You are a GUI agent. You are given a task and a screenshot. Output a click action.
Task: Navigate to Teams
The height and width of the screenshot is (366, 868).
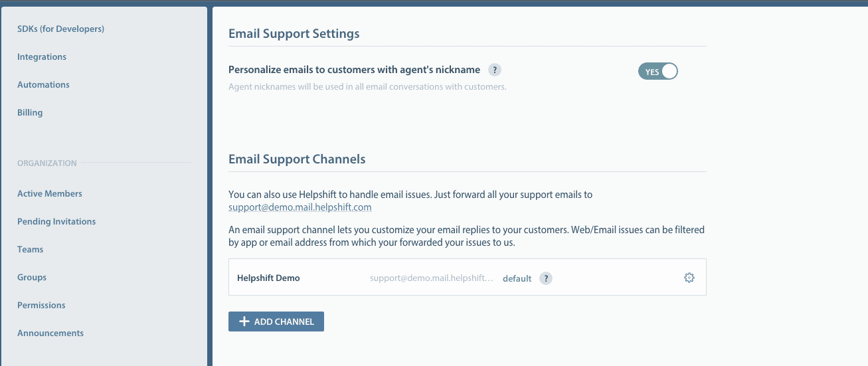[30, 249]
